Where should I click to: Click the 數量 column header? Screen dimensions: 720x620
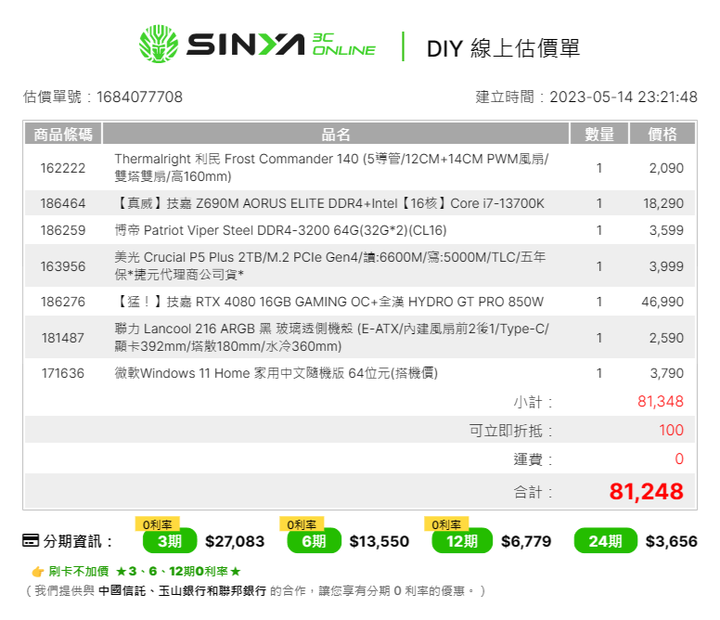coord(599,134)
